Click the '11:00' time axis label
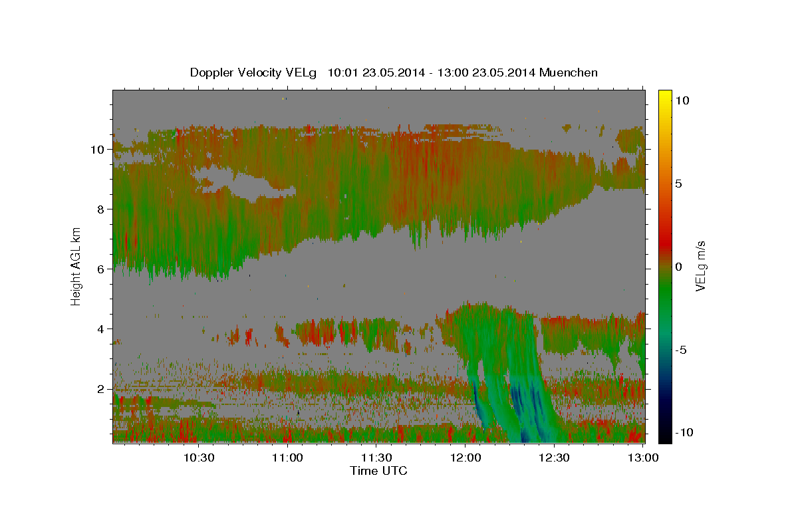Image resolution: width=798 pixels, height=532 pixels. coord(288,458)
